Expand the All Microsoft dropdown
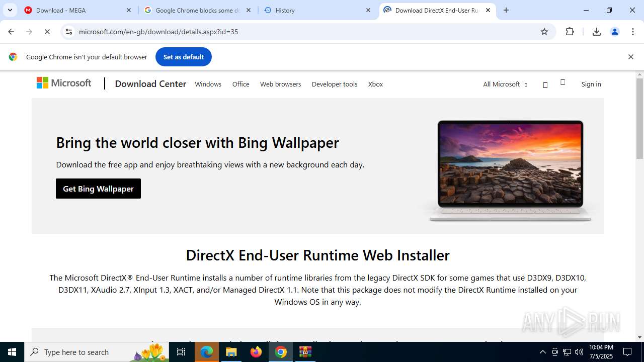644x362 pixels. 505,84
